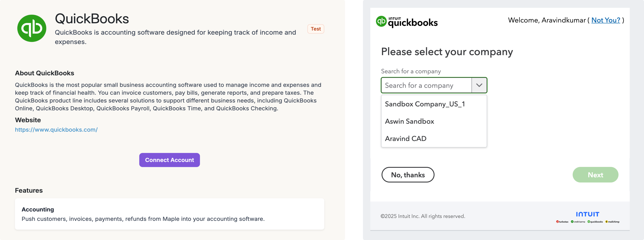Image resolution: width=644 pixels, height=240 pixels.
Task: Click the blue Intuit footer logo
Action: pyautogui.click(x=587, y=214)
